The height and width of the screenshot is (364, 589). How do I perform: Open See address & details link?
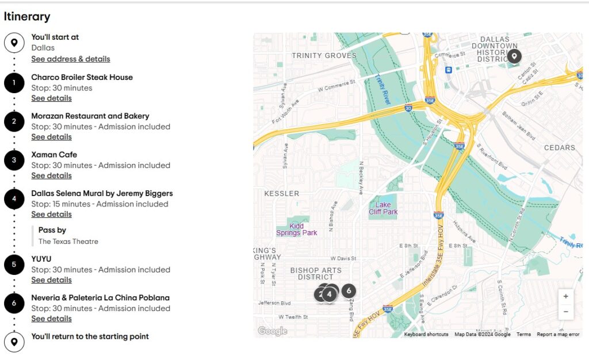tap(71, 59)
